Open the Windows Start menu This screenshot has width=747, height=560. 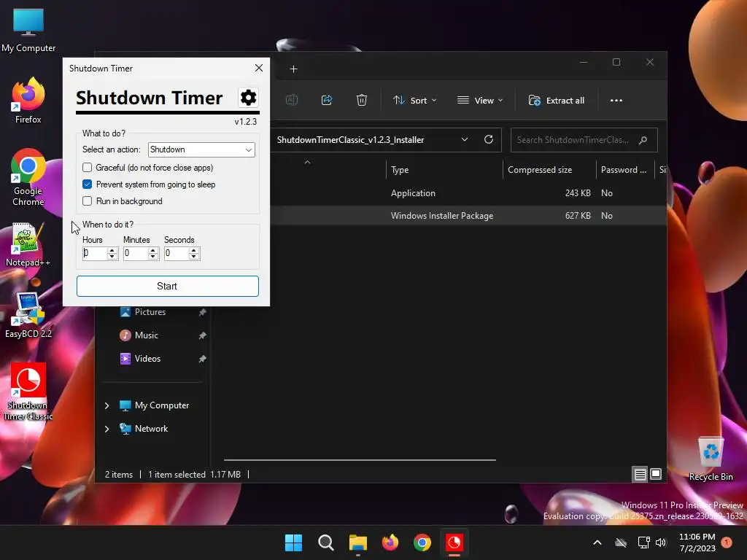(x=293, y=542)
